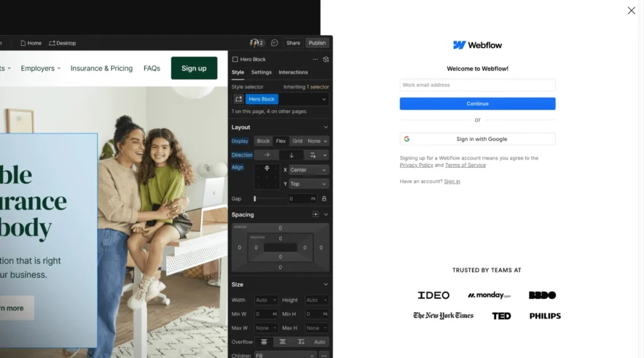
Task: Click the comments speech bubble icon
Action: [275, 43]
